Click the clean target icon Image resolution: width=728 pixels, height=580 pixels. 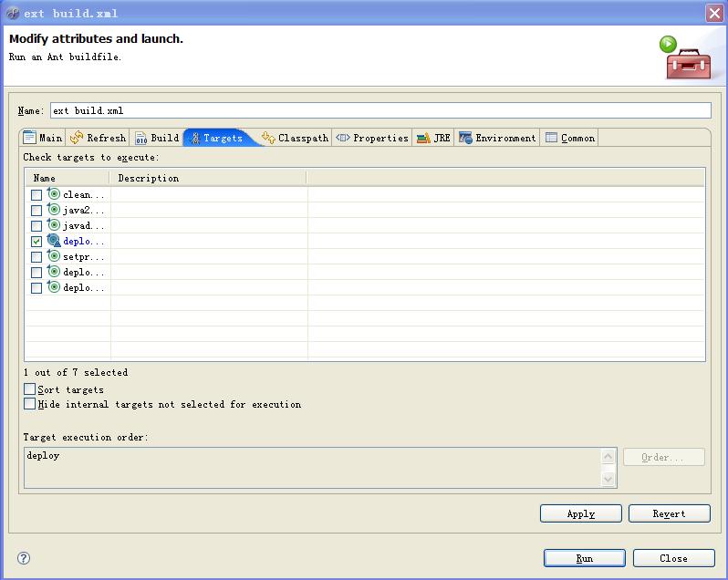click(54, 194)
